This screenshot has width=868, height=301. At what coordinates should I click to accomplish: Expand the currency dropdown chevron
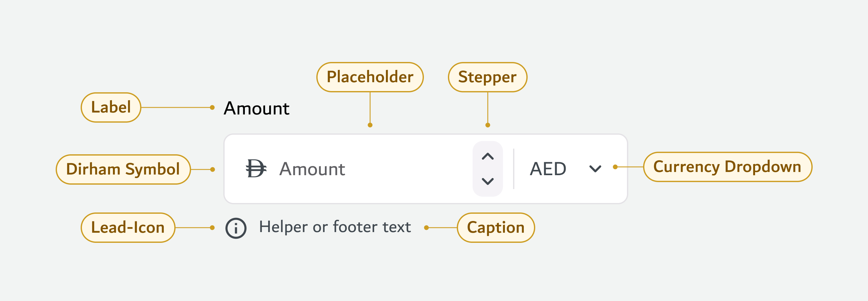tap(595, 168)
